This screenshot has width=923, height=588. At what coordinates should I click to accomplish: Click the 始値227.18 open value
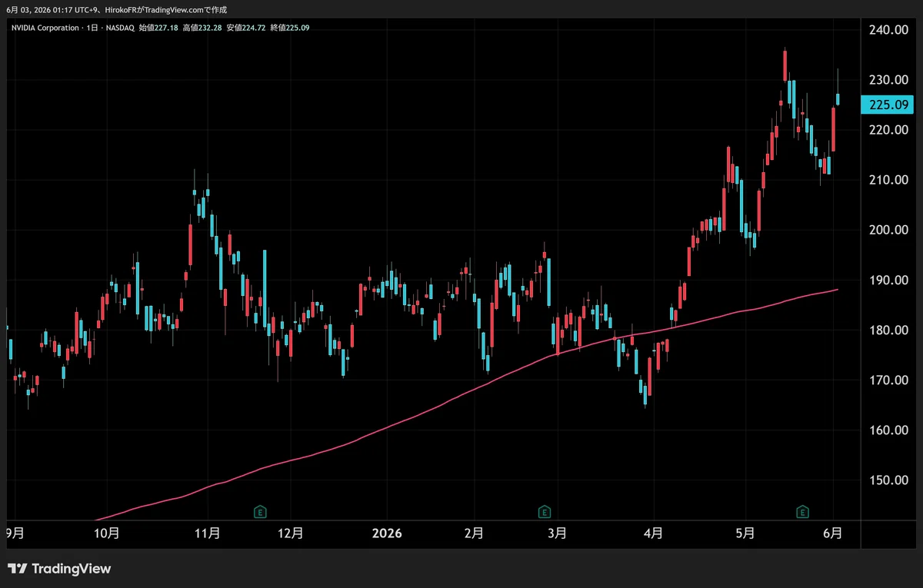point(159,28)
